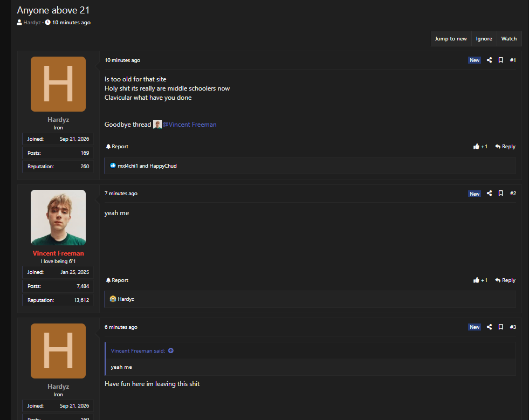Open Vincent Freeman's profile name link
This screenshot has height=420, width=529.
tap(58, 253)
